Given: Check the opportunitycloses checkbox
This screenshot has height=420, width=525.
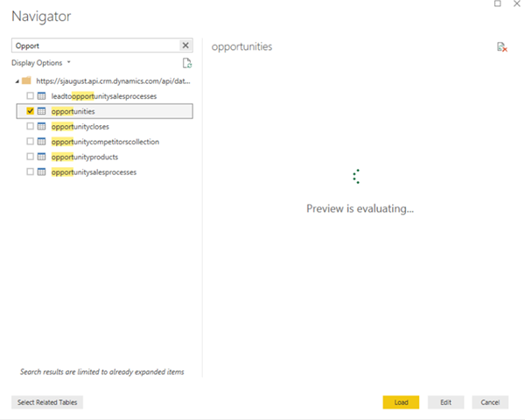Looking at the screenshot, I should pyautogui.click(x=31, y=126).
